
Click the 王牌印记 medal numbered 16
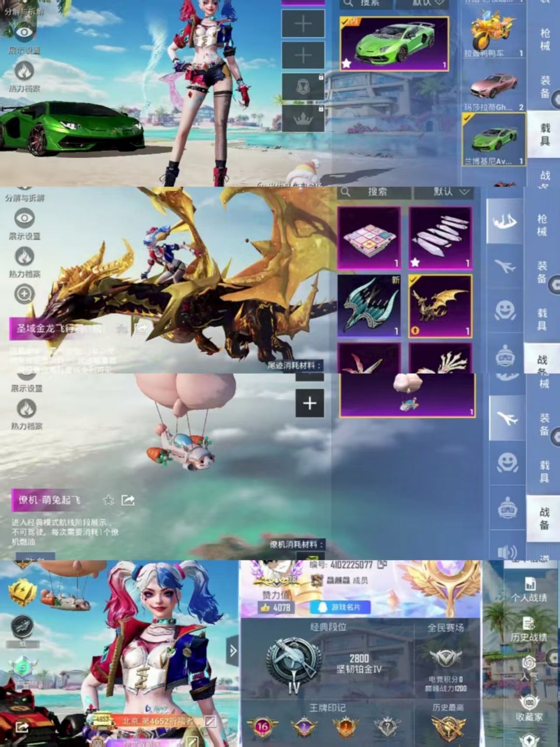(262, 727)
